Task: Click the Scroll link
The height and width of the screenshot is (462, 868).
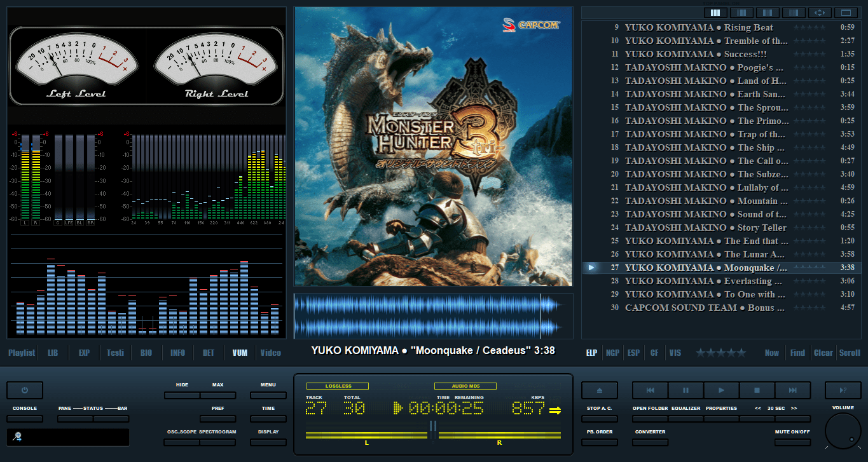Action: point(850,353)
